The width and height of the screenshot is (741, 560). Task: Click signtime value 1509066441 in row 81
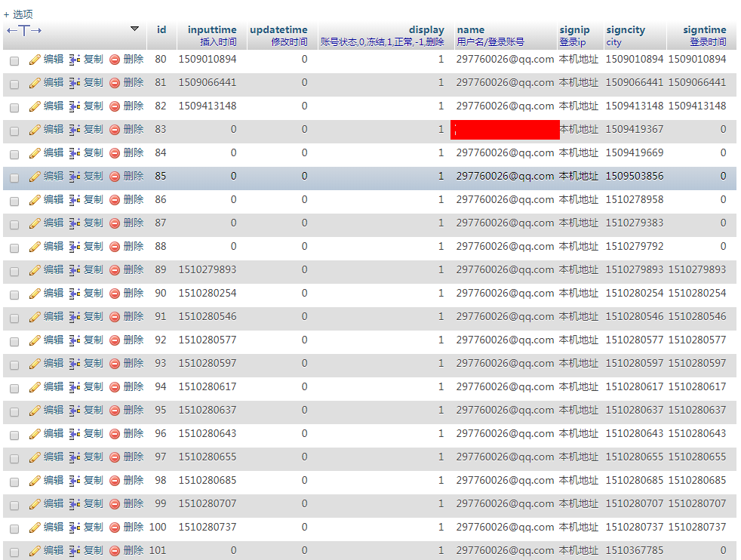(x=697, y=83)
